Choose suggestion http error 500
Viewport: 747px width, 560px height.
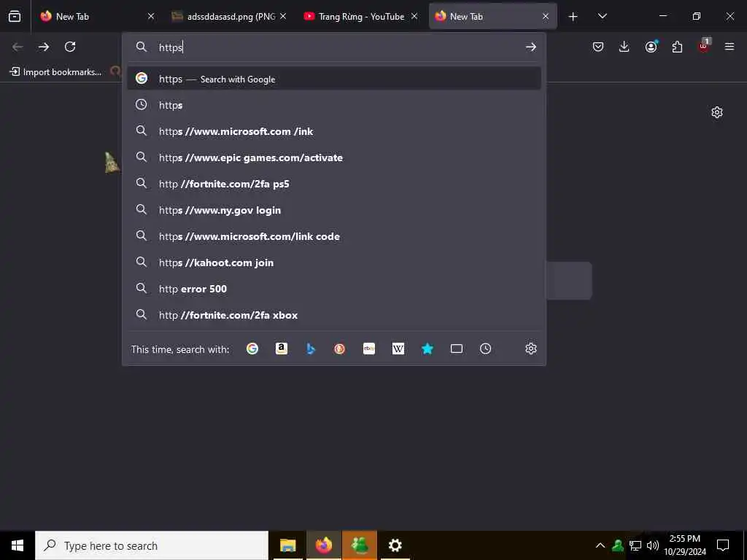333,289
